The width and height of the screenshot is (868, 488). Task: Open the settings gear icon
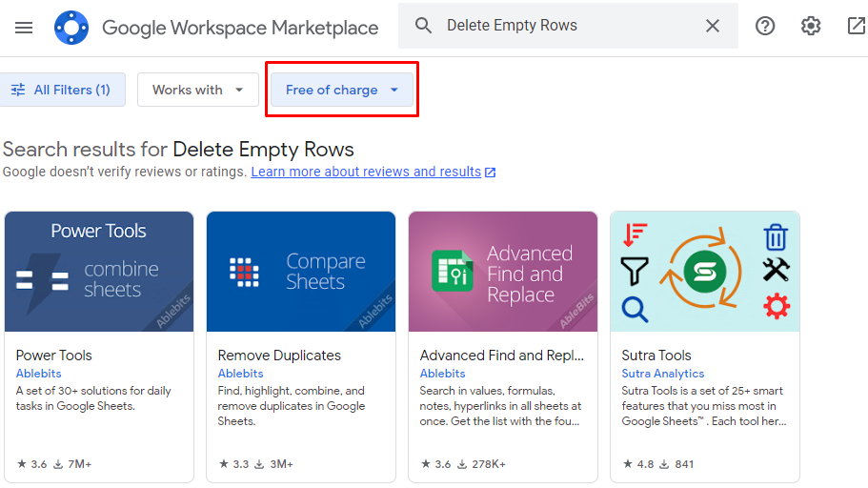[811, 26]
